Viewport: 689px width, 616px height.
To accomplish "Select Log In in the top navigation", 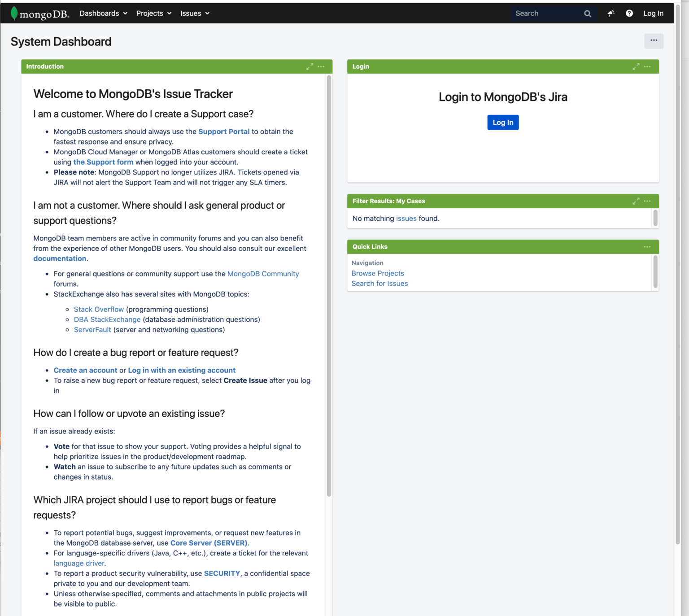I will 653,13.
